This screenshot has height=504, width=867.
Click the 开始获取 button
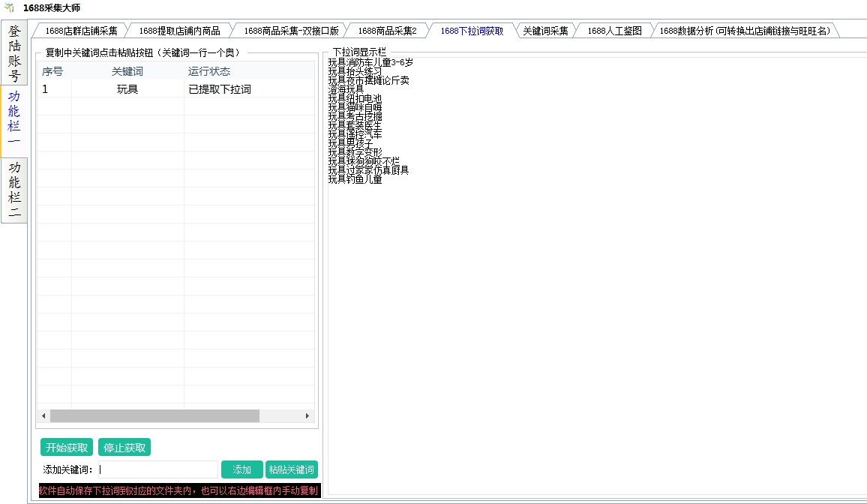click(66, 448)
